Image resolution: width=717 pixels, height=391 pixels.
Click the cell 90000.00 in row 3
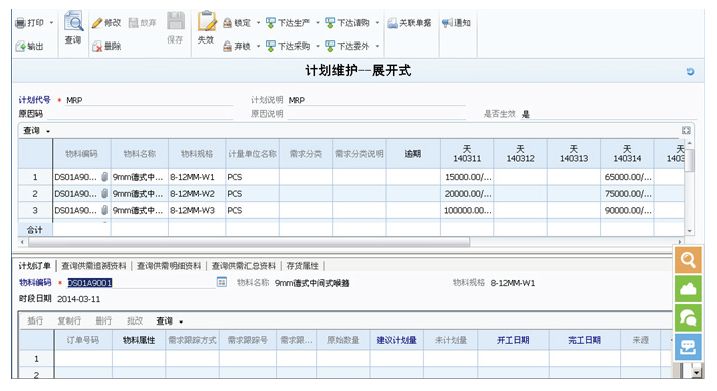pyautogui.click(x=627, y=210)
